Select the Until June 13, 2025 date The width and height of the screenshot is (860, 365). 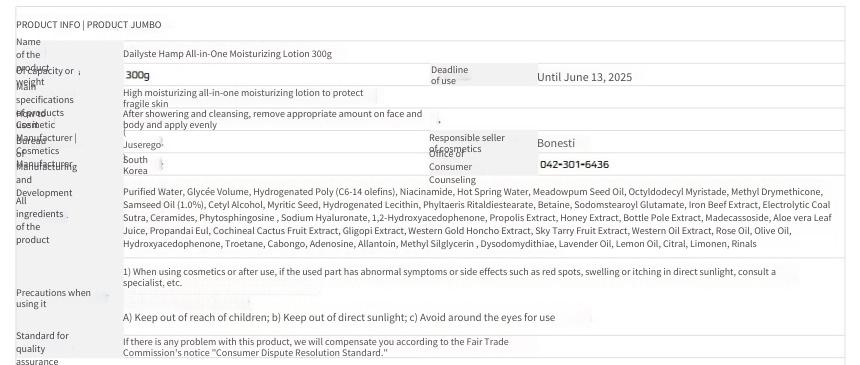pos(584,77)
